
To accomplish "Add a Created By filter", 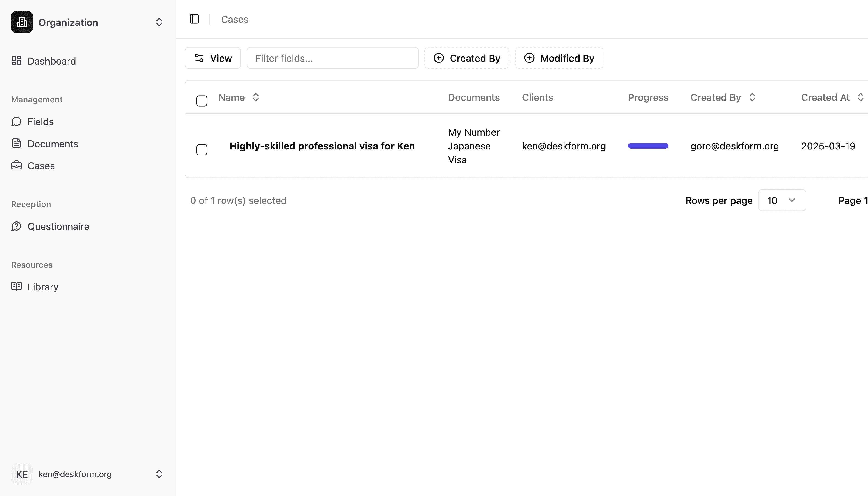I will (x=467, y=58).
